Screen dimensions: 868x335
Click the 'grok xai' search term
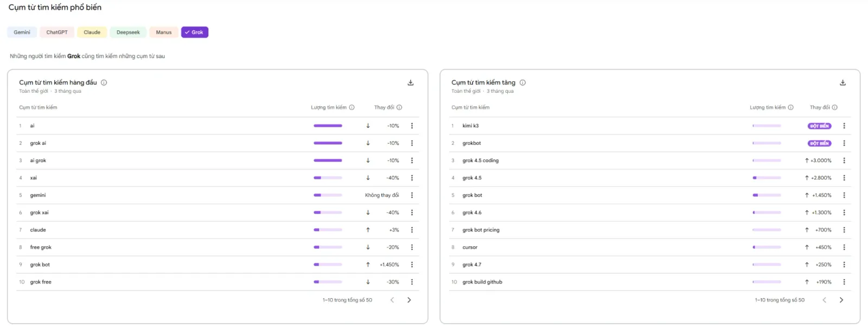(x=39, y=212)
